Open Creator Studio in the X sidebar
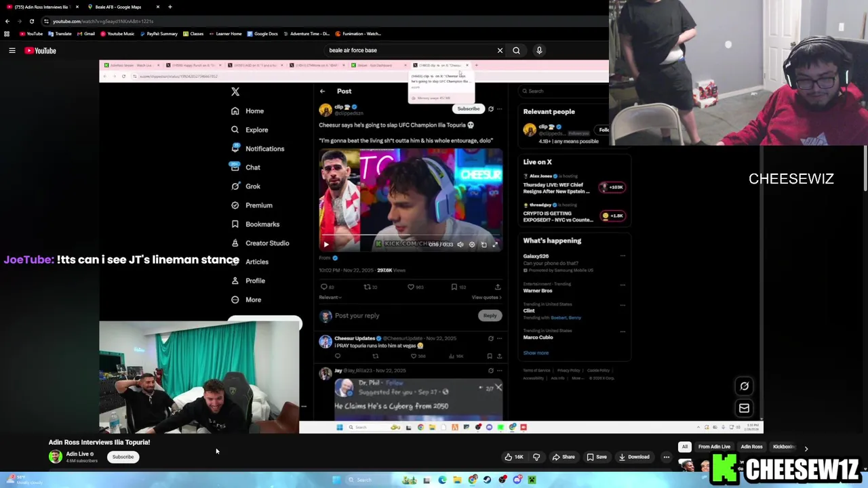 (x=260, y=243)
